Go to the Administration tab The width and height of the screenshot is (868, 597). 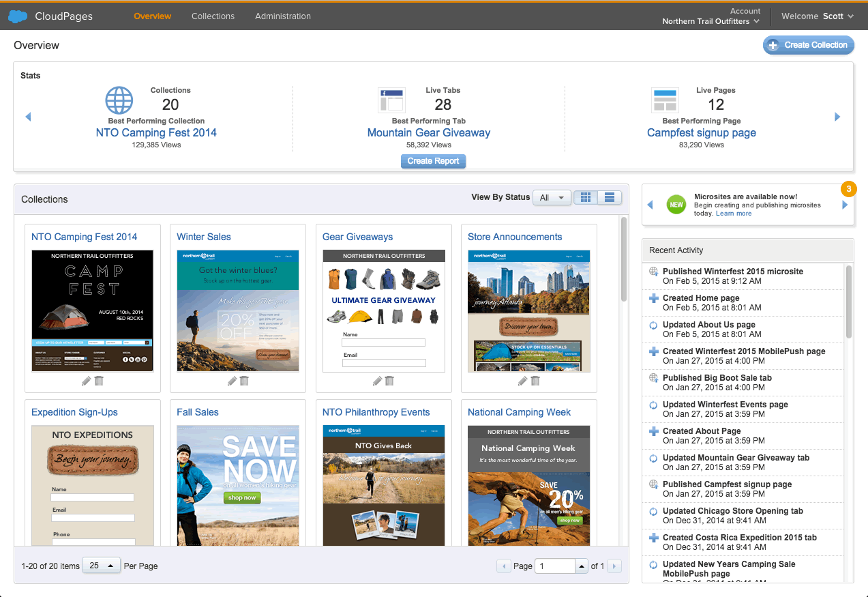(283, 16)
